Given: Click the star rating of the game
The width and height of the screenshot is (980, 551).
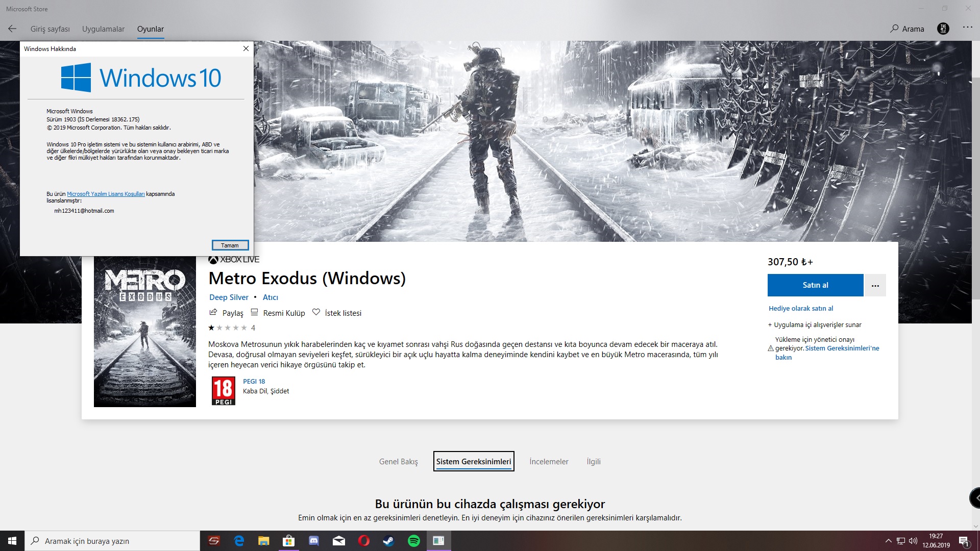Looking at the screenshot, I should [x=228, y=328].
